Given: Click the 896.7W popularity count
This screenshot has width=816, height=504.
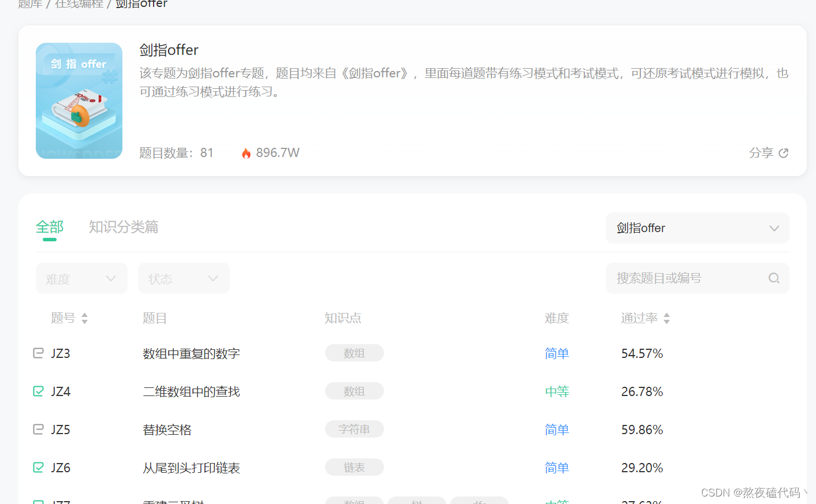Looking at the screenshot, I should pyautogui.click(x=278, y=153).
